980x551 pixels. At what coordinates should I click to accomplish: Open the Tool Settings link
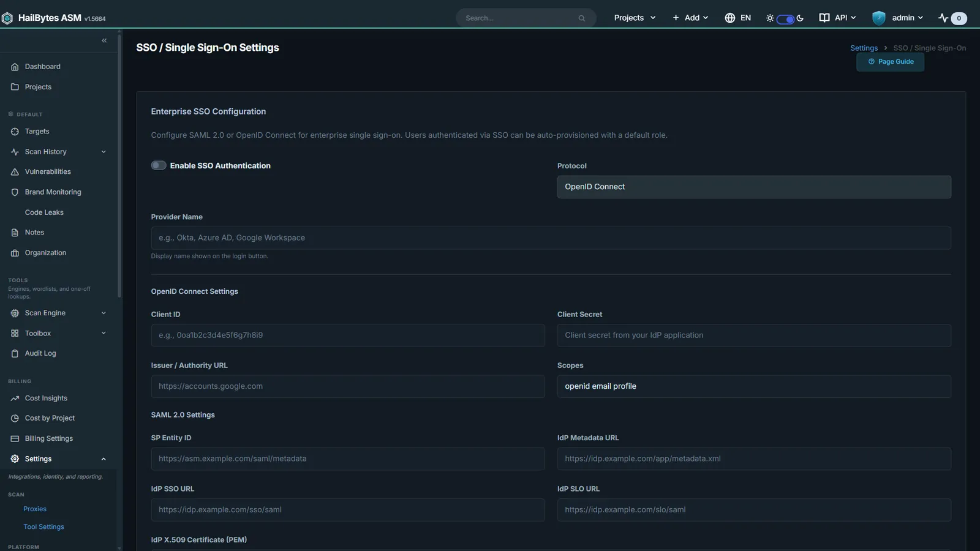click(x=43, y=527)
